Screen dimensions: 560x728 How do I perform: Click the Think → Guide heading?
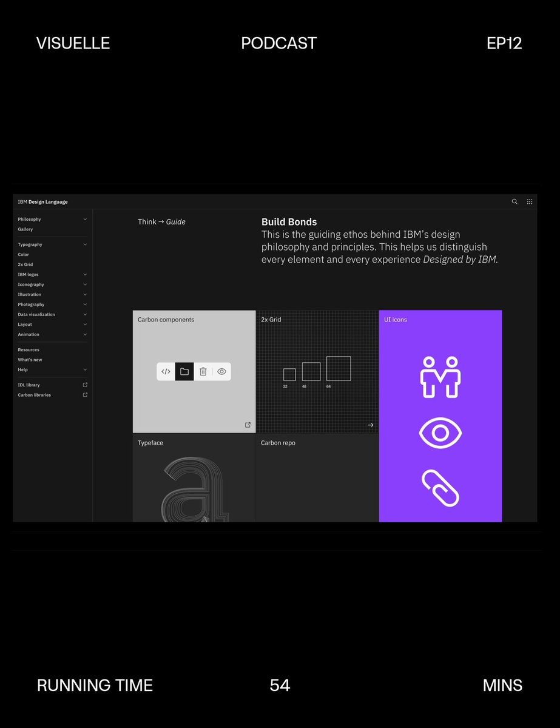coord(161,222)
